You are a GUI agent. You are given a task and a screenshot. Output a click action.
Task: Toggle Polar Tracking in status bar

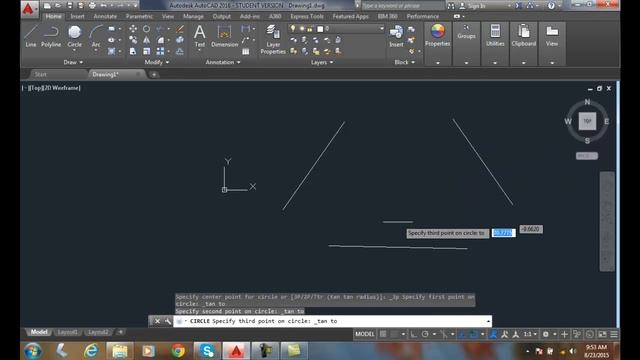pyautogui.click(x=425, y=334)
